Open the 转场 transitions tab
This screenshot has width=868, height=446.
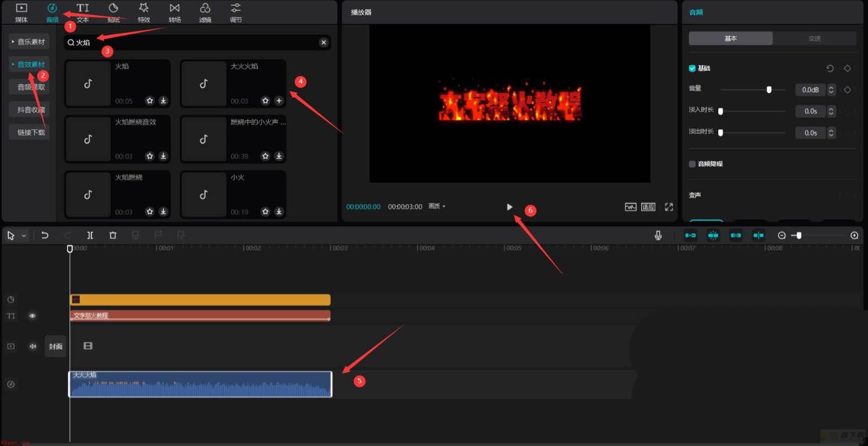(175, 12)
